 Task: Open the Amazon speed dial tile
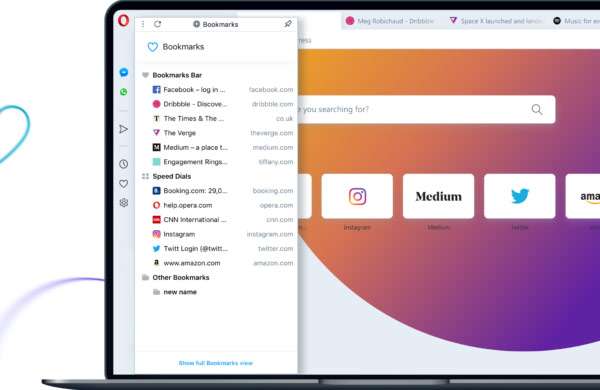point(583,196)
